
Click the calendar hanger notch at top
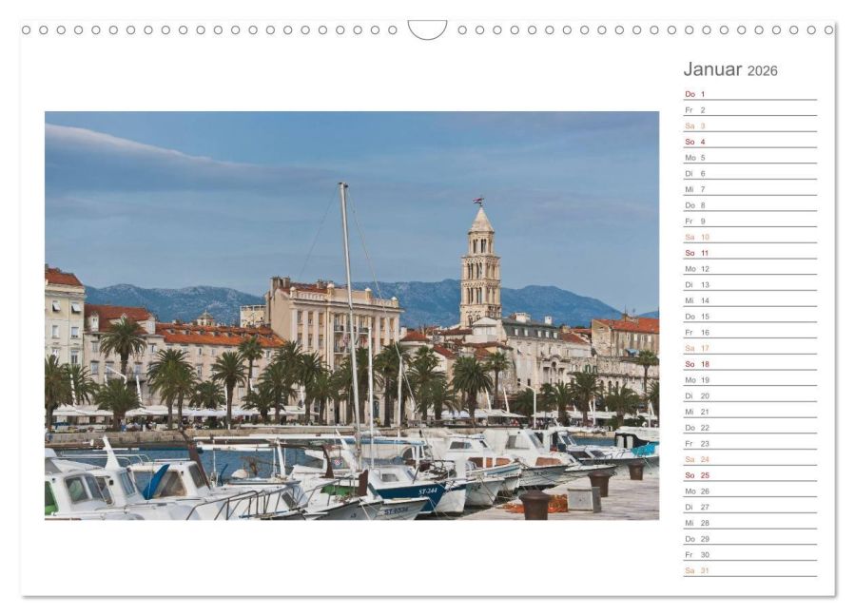pos(427,29)
